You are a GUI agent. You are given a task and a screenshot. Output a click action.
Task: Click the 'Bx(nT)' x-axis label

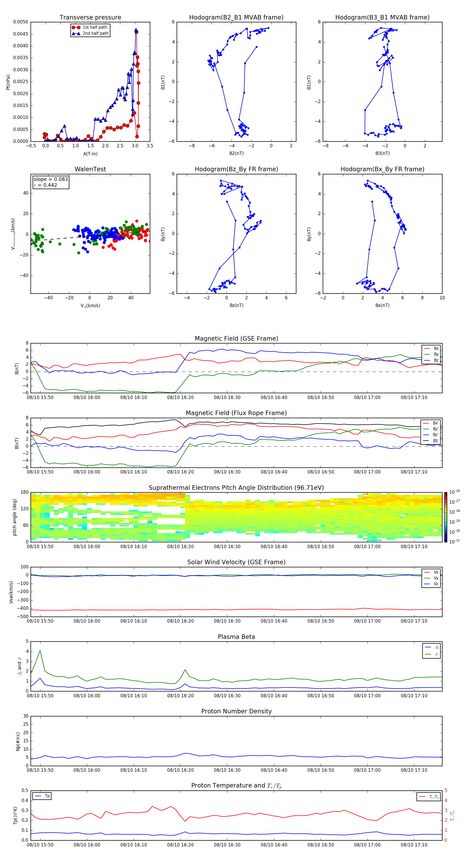coord(382,305)
